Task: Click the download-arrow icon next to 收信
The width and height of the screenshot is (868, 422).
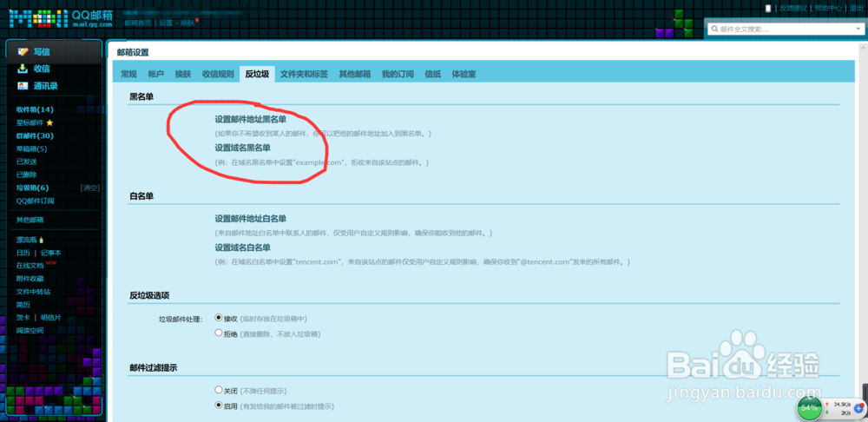Action: [x=23, y=69]
